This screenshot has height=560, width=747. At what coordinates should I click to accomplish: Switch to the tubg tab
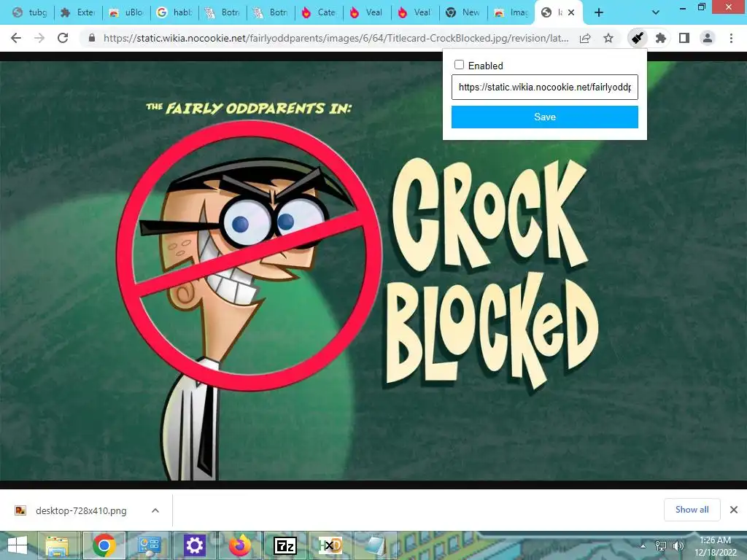click(29, 13)
